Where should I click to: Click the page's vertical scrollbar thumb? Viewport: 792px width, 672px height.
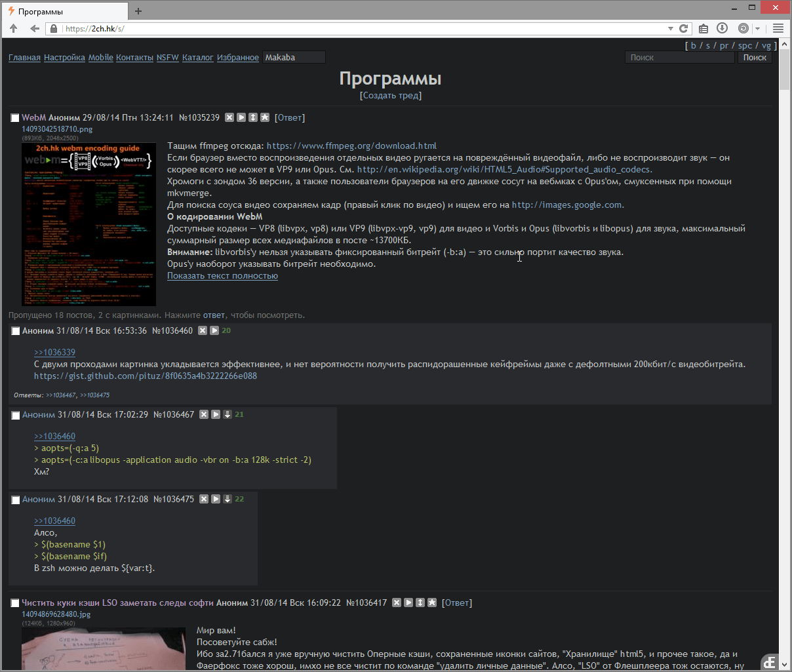pyautogui.click(x=784, y=66)
